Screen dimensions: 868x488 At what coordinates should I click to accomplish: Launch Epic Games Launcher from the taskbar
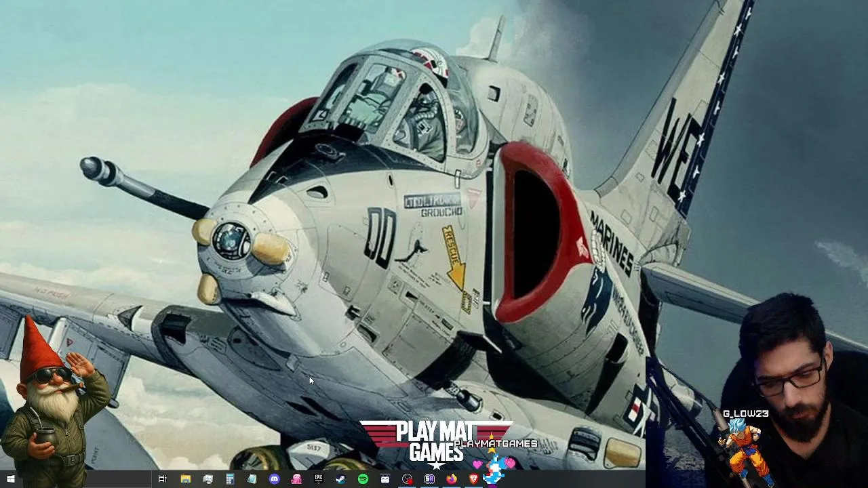319,479
